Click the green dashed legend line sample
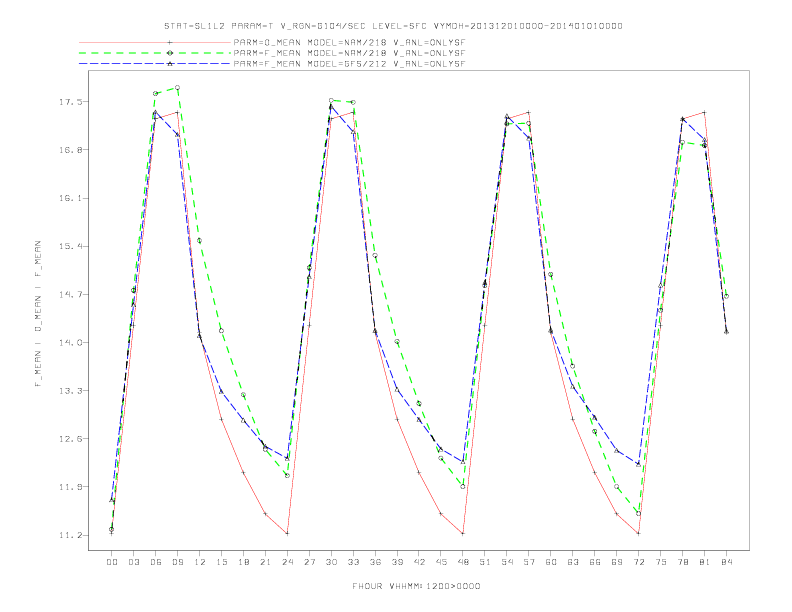Screen dimensions: 792x612 point(155,53)
